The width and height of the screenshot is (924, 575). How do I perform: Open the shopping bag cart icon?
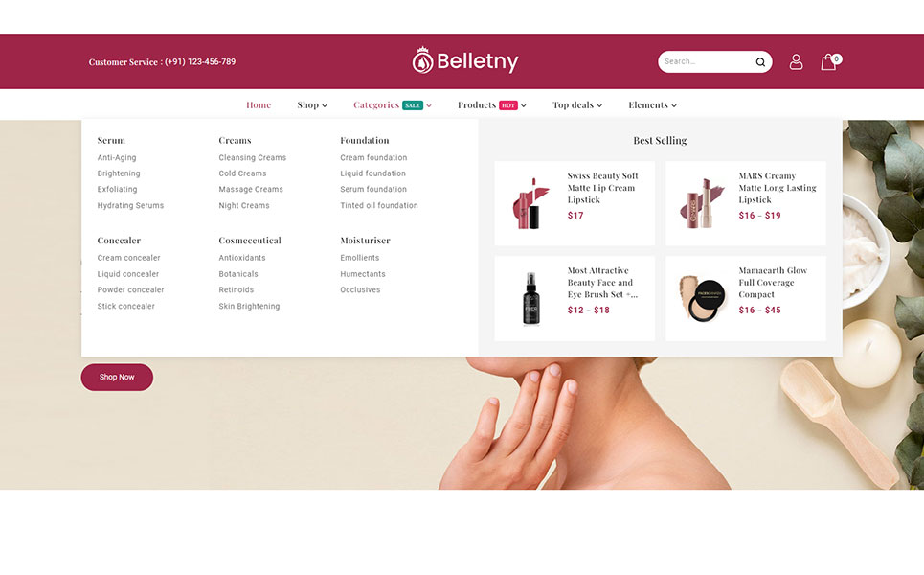pyautogui.click(x=830, y=61)
